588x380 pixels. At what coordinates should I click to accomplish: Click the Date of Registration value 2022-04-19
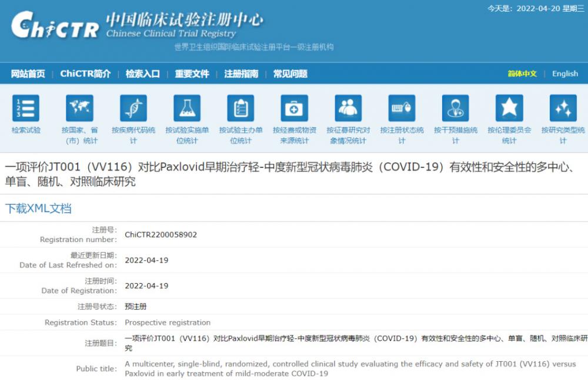(x=146, y=285)
